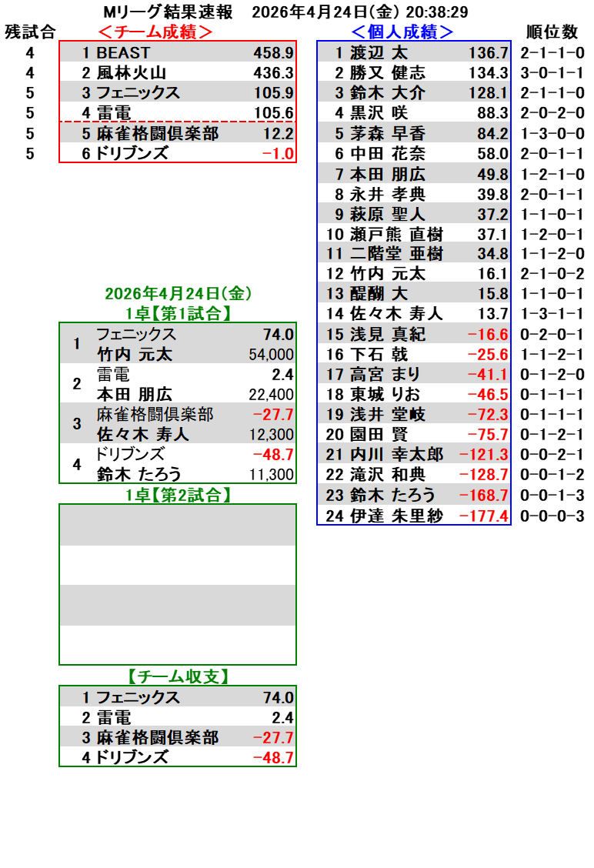Click the 11,300 points in game one
The height and width of the screenshot is (868, 594).
click(272, 475)
